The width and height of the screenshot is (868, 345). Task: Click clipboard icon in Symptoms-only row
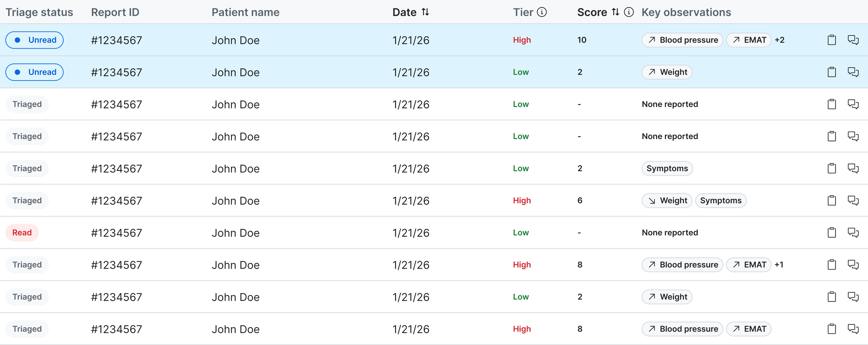point(832,168)
